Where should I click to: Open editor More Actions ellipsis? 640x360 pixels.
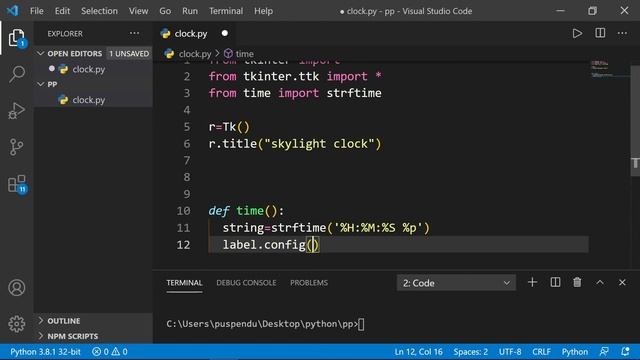pos(622,33)
